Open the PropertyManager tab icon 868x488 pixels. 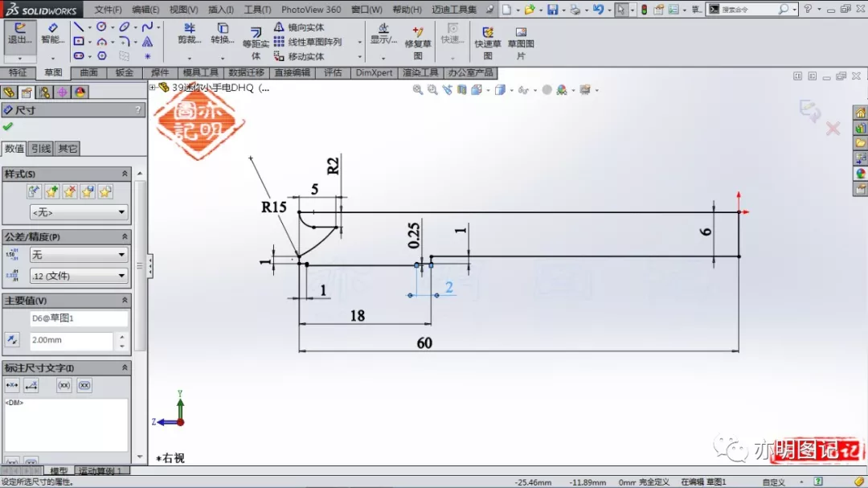pyautogui.click(x=27, y=92)
